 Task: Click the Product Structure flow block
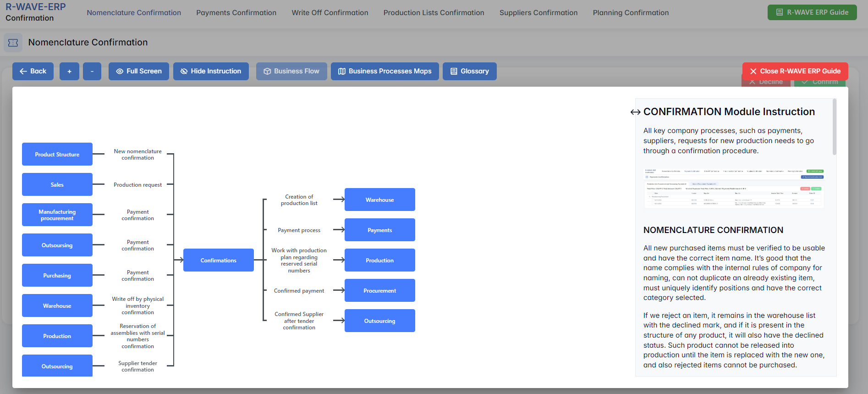point(57,154)
